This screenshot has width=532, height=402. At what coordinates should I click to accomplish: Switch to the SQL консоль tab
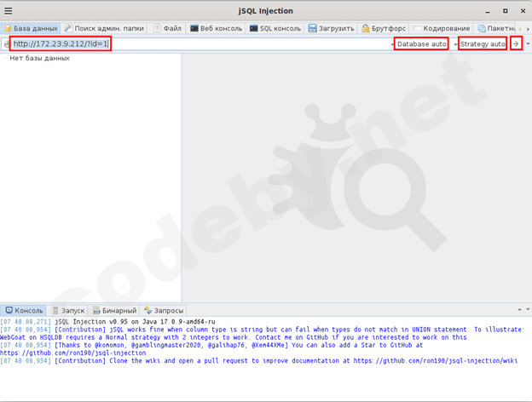(275, 28)
